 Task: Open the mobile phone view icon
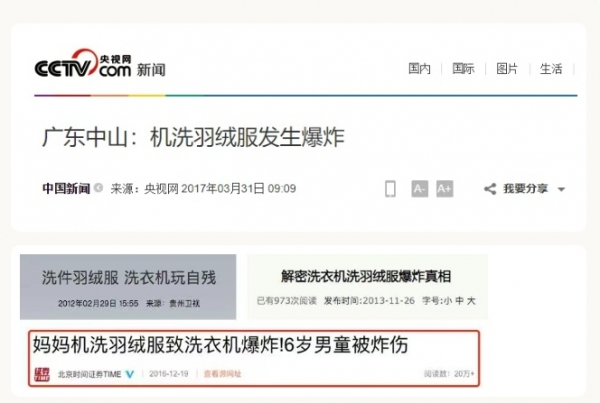(x=390, y=189)
